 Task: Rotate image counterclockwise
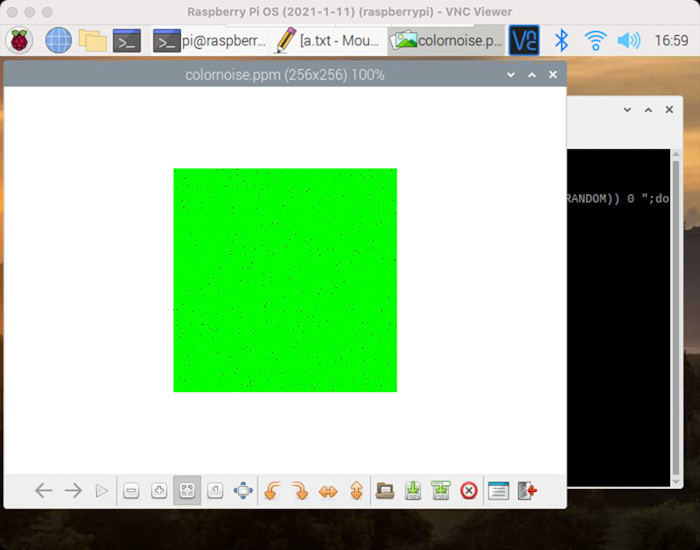[272, 491]
